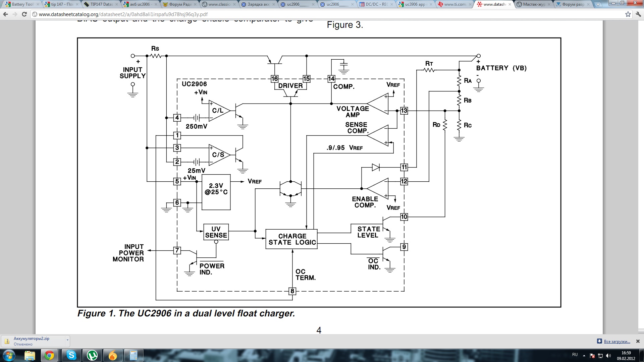Reload the current PDF page
The height and width of the screenshot is (362, 644).
pyautogui.click(x=24, y=14)
